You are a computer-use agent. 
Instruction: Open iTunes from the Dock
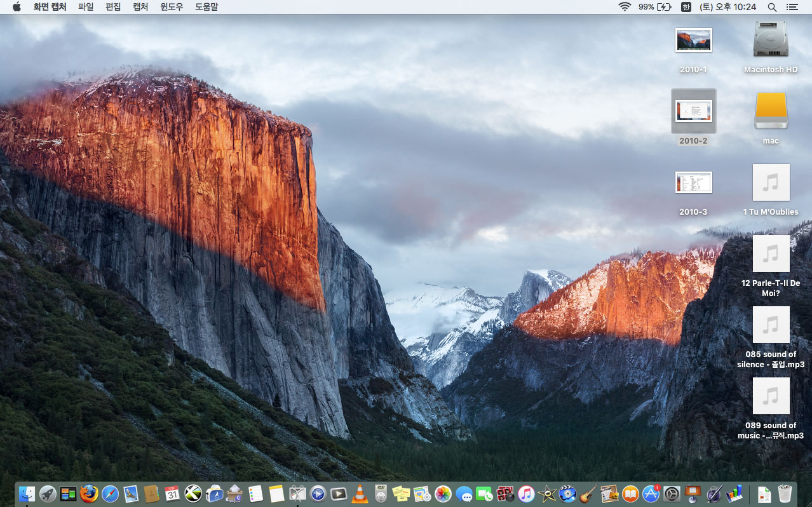click(x=526, y=494)
